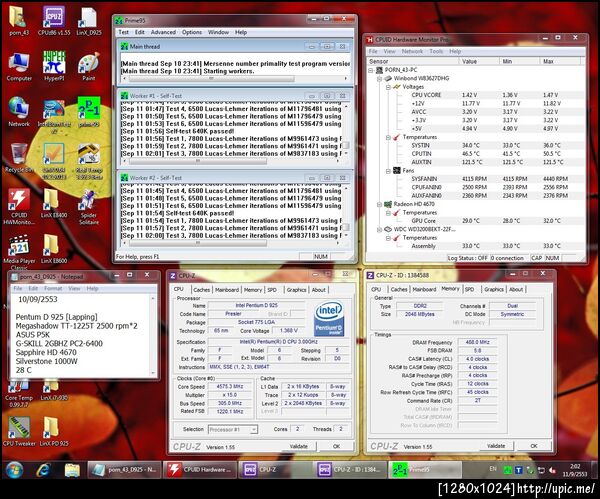This screenshot has width=600, height=499.
Task: Open the Format menu in Notepad
Action: coord(53,289)
